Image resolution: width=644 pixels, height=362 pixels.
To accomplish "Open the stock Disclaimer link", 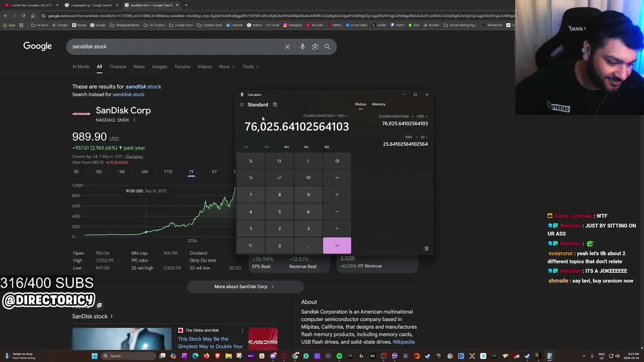I will [x=134, y=156].
